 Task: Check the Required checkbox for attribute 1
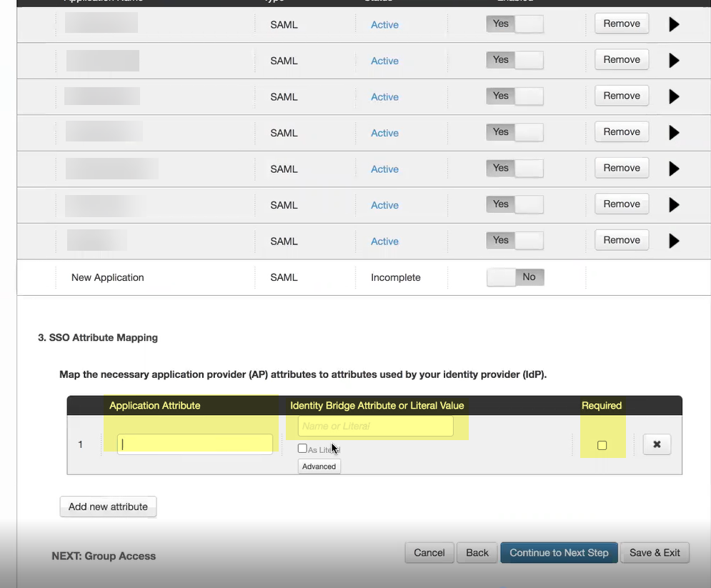coord(602,445)
